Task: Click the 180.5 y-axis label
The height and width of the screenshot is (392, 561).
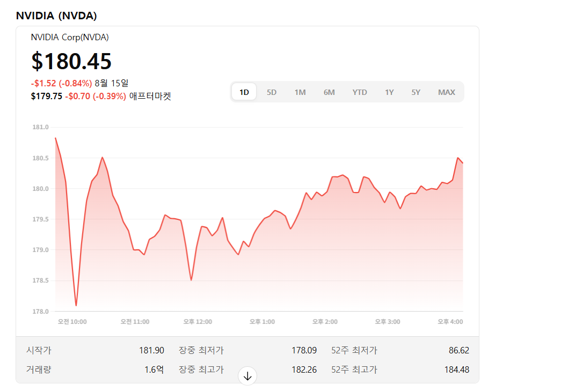Action: point(40,158)
